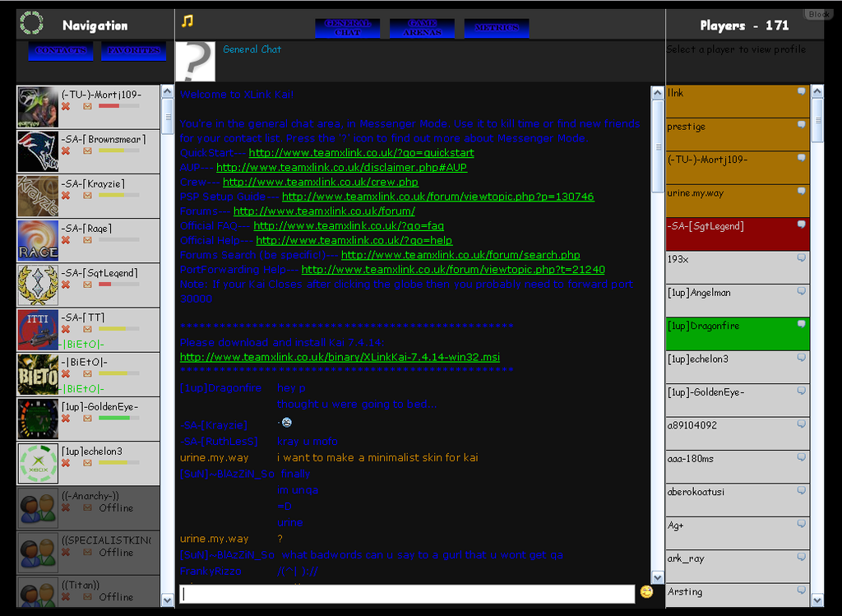
Task: Click chat bubble icon for 193x
Action: point(801,257)
